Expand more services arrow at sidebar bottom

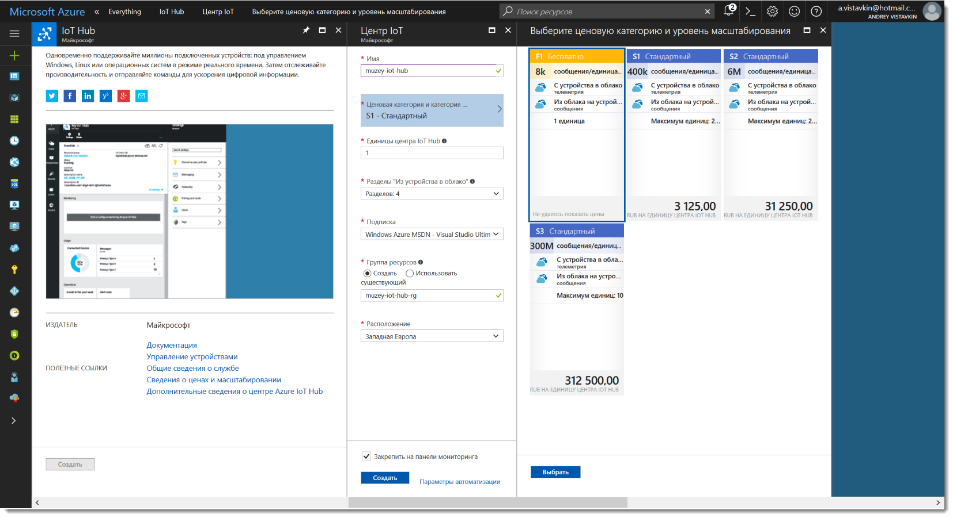[13, 421]
